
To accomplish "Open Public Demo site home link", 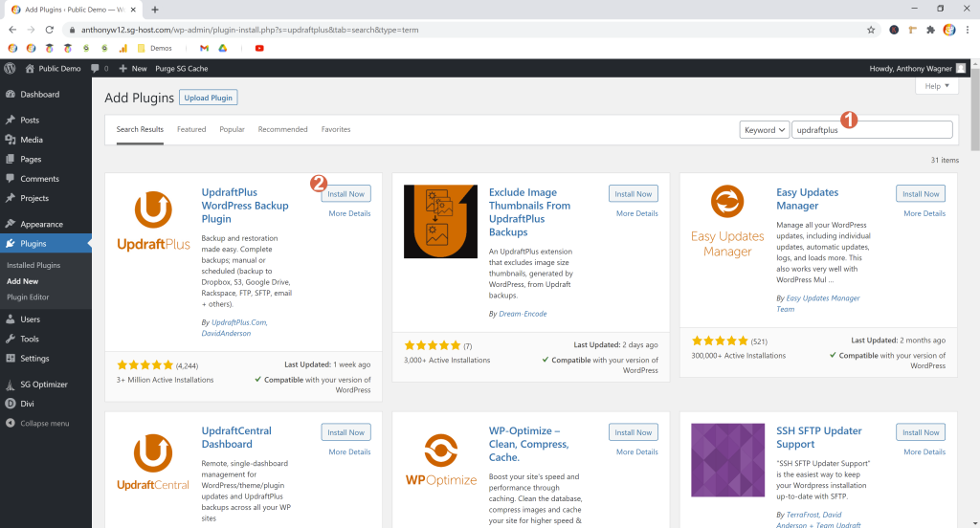I will click(54, 68).
